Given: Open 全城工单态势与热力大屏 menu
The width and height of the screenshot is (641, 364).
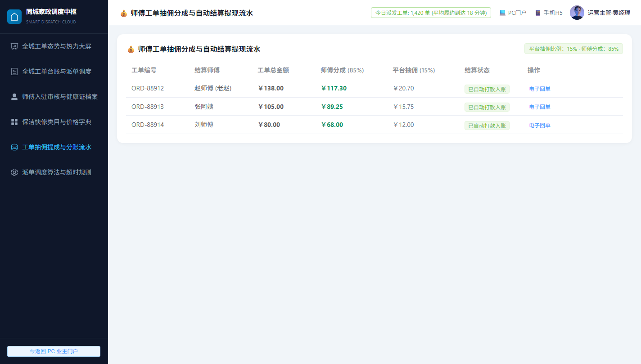Looking at the screenshot, I should pyautogui.click(x=54, y=46).
